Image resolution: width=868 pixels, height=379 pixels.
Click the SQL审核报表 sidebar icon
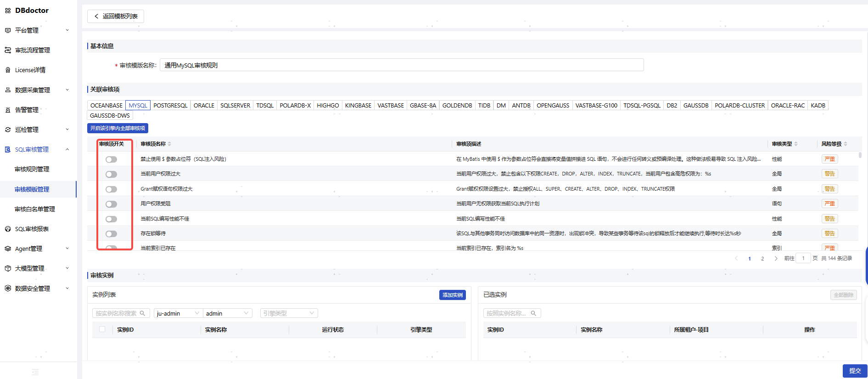click(x=8, y=229)
